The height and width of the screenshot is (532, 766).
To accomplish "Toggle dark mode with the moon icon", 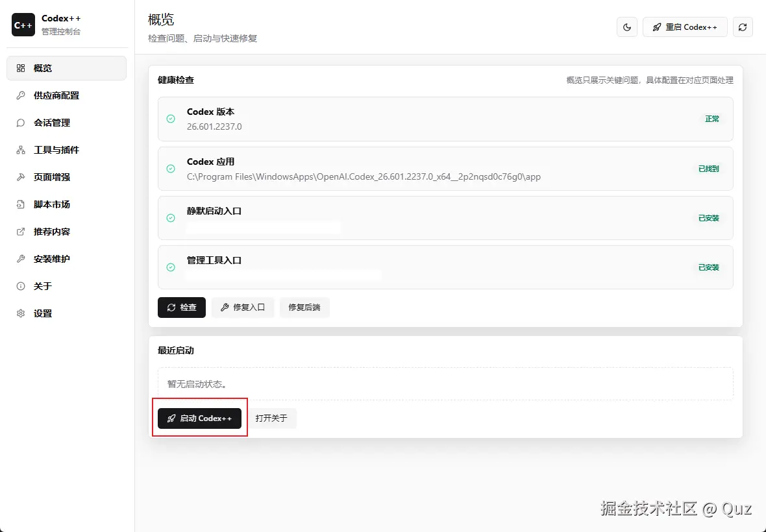I will tap(627, 27).
